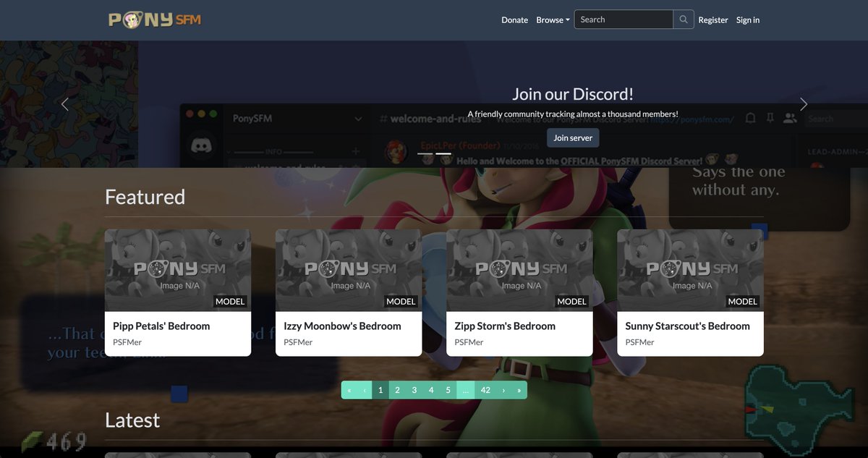Click the Sunny Starscout's Bedroom title
868x458 pixels.
click(687, 326)
